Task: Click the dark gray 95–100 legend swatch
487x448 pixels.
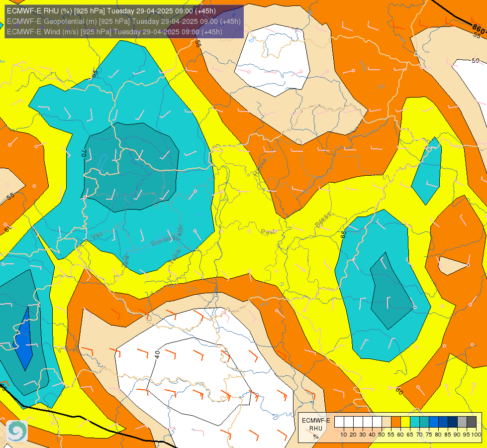Action: 472,422
